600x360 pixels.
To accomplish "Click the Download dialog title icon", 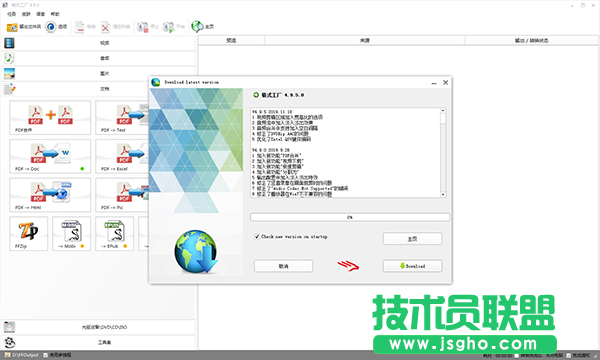I will click(x=156, y=82).
